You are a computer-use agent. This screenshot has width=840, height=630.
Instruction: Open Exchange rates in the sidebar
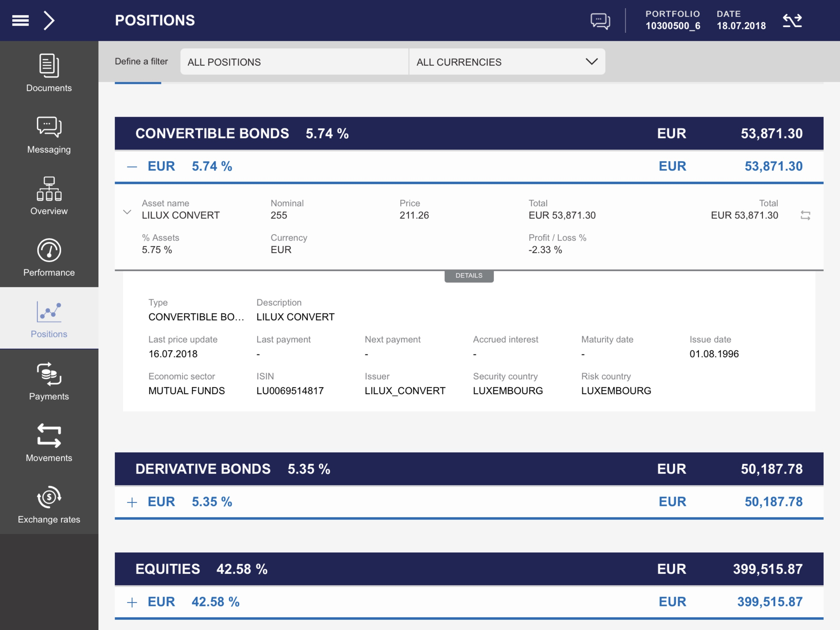[x=49, y=504]
